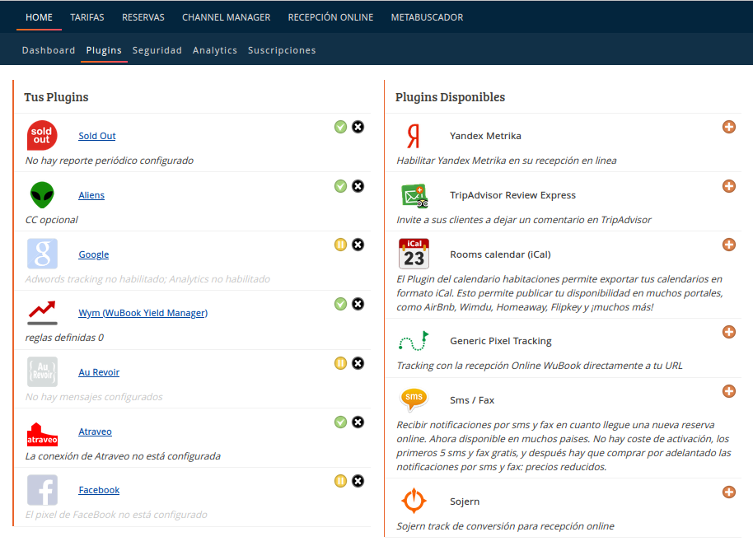Toggle the active Aliens plugin status

tap(340, 186)
